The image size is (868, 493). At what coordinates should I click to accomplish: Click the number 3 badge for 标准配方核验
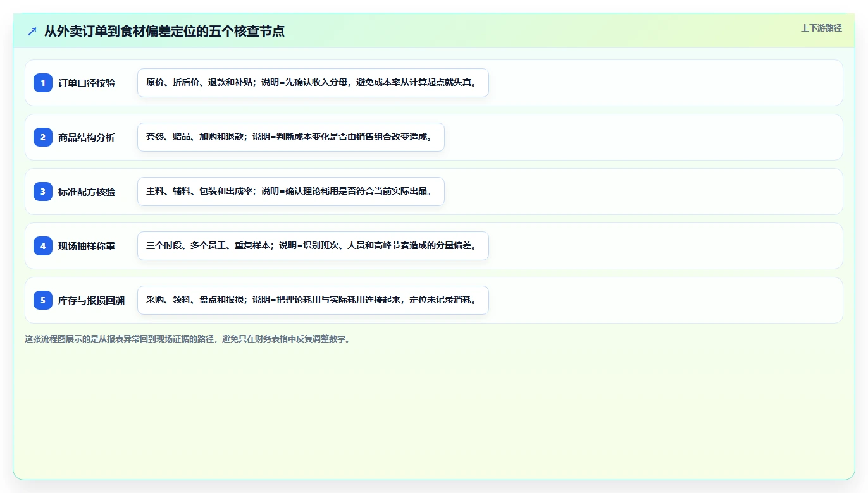click(43, 192)
